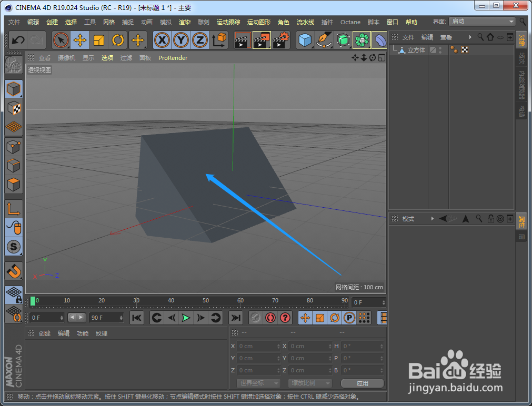Click position Y input field

(x=258, y=358)
